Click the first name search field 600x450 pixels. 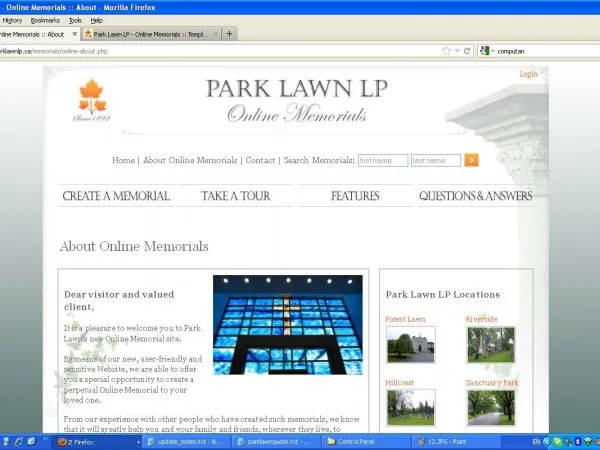(382, 160)
